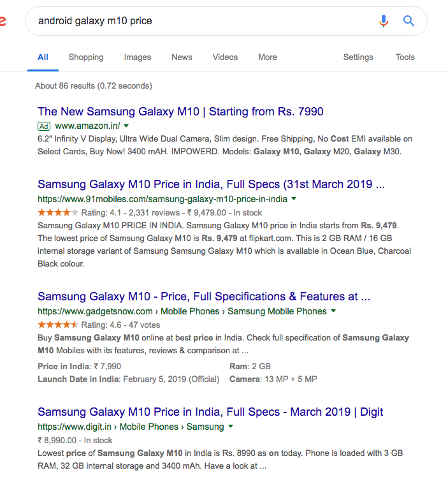Expand dropdown arrow next to amazon.in URL
Screen dimensions: 448x491
126,126
